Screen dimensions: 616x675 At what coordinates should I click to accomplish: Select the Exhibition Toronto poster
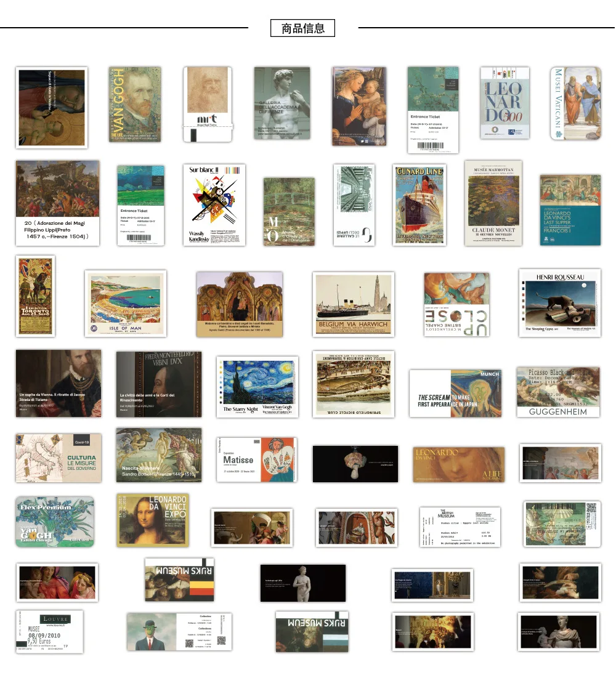(35, 296)
